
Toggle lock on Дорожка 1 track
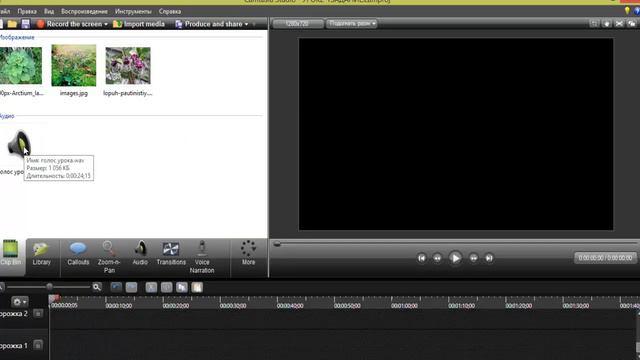[38, 345]
